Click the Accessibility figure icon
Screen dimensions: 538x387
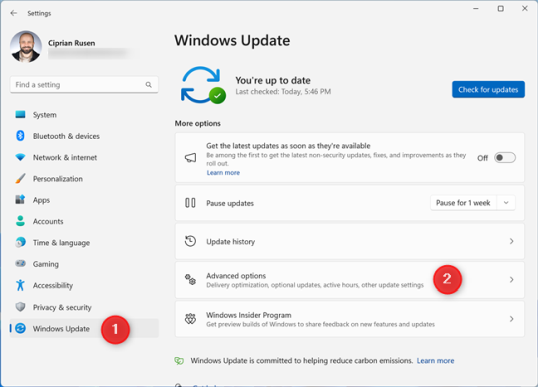tap(20, 285)
